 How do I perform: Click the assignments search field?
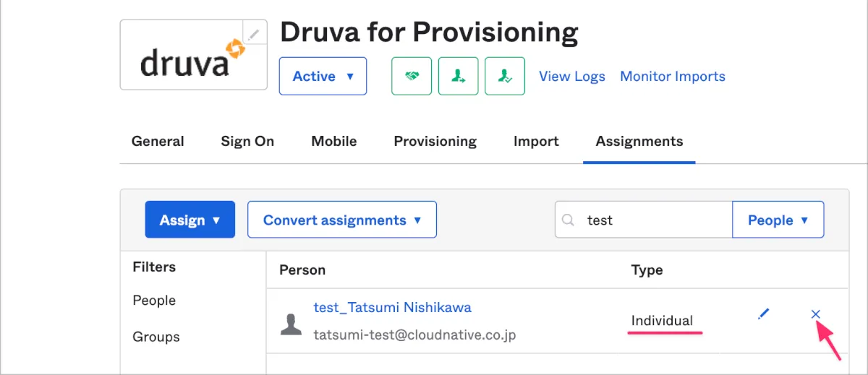point(651,220)
